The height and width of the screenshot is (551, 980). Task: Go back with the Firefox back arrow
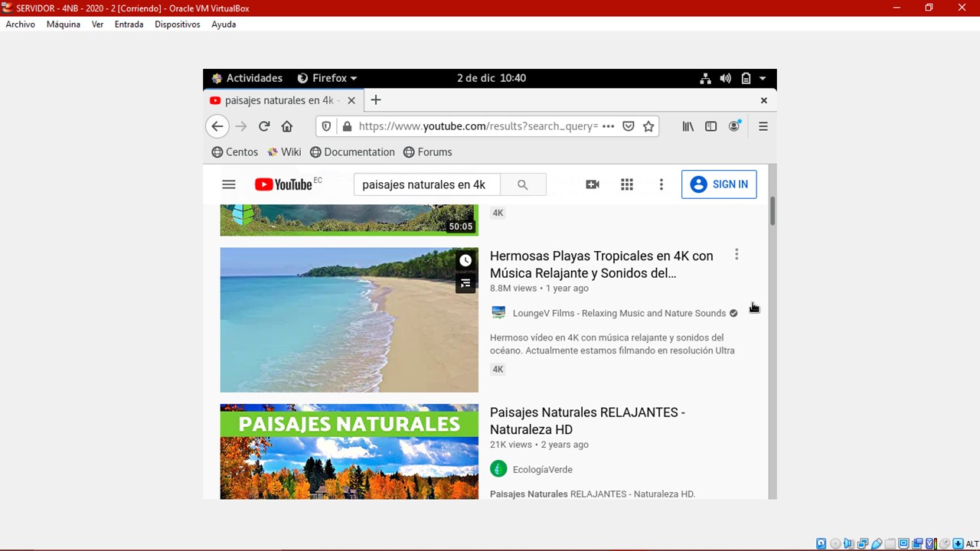217,126
